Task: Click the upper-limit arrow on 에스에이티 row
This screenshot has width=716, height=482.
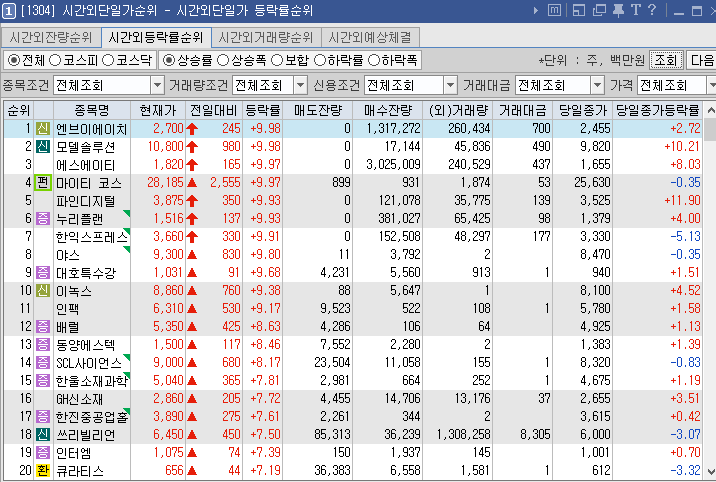Action: pyautogui.click(x=192, y=165)
